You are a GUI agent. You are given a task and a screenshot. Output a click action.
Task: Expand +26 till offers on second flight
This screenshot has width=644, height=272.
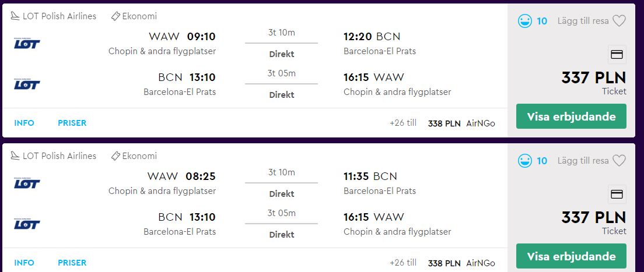(x=403, y=263)
